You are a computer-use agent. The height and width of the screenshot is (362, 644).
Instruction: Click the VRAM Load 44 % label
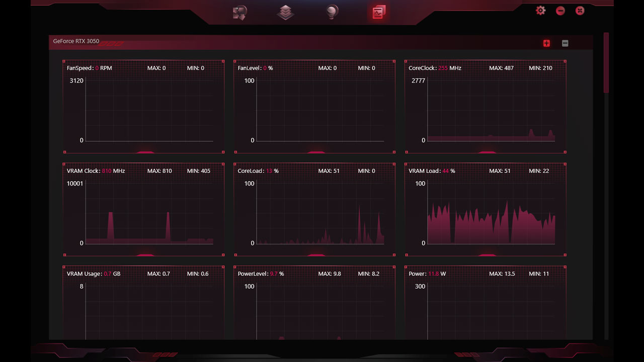tap(432, 171)
